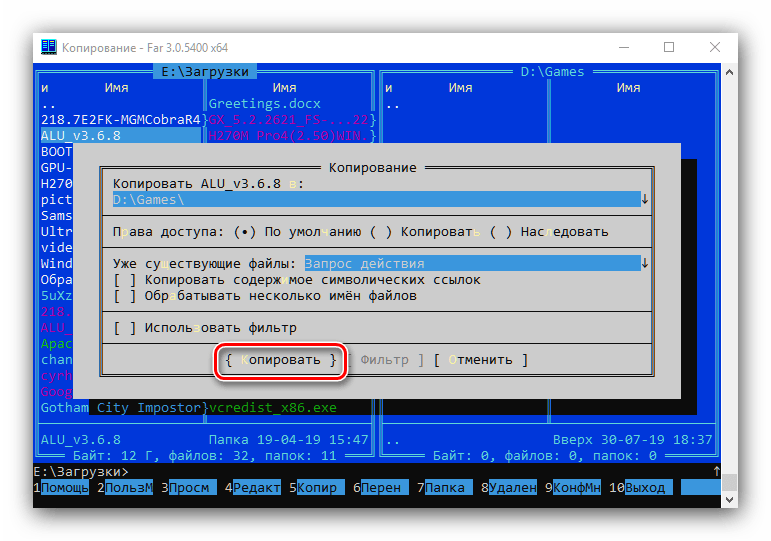The width and height of the screenshot is (771, 541).
Task: Click the Отменить button
Action: coord(481,360)
